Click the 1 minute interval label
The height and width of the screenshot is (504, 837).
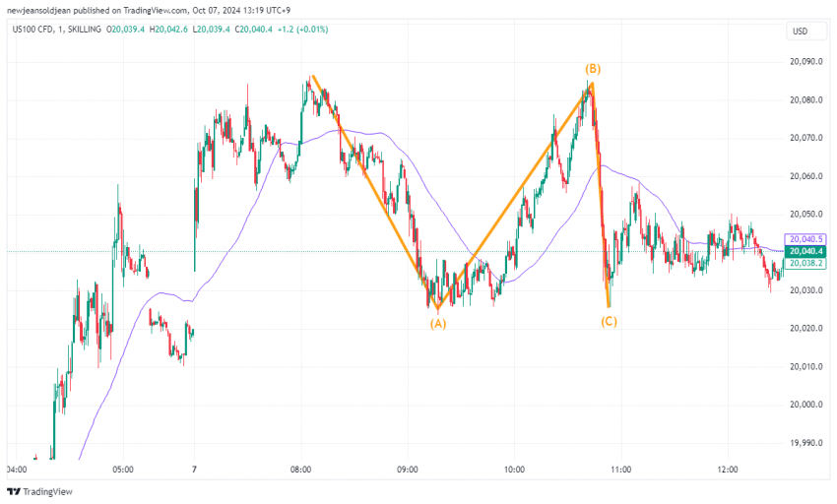pyautogui.click(x=61, y=30)
